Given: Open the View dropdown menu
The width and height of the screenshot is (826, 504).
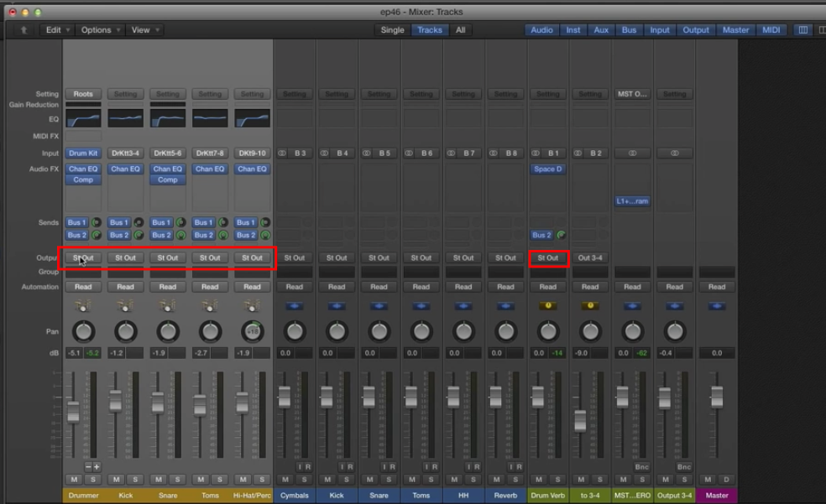Looking at the screenshot, I should [x=144, y=30].
